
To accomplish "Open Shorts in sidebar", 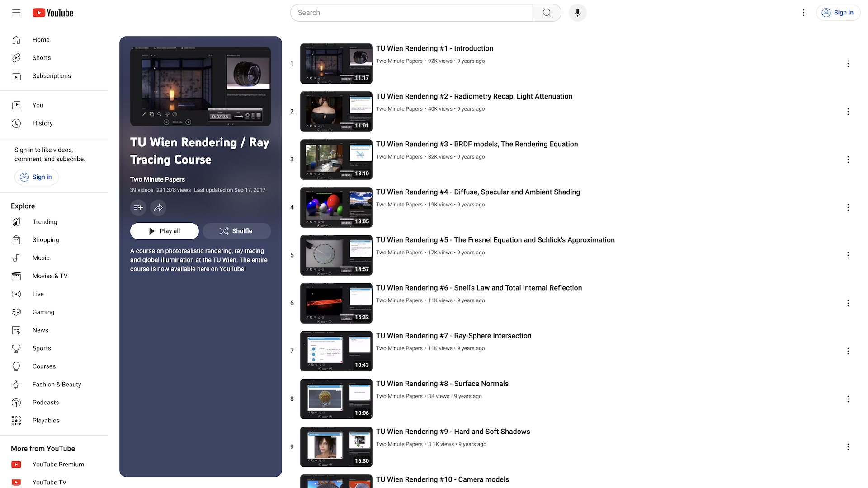I will 54,58.
